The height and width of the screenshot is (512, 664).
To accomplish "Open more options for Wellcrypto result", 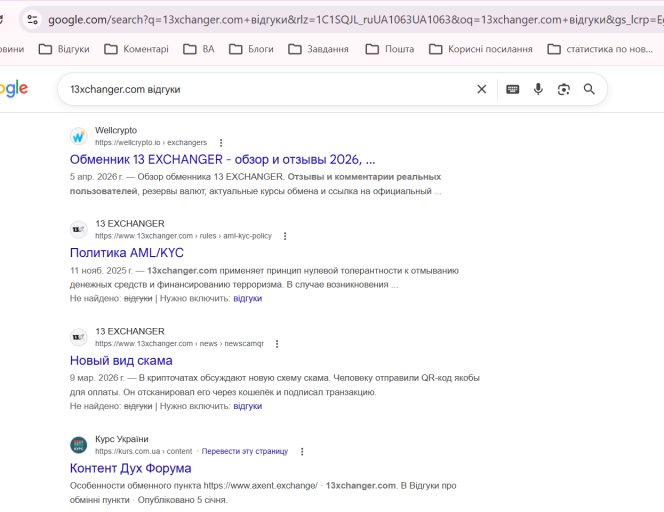I will (221, 143).
